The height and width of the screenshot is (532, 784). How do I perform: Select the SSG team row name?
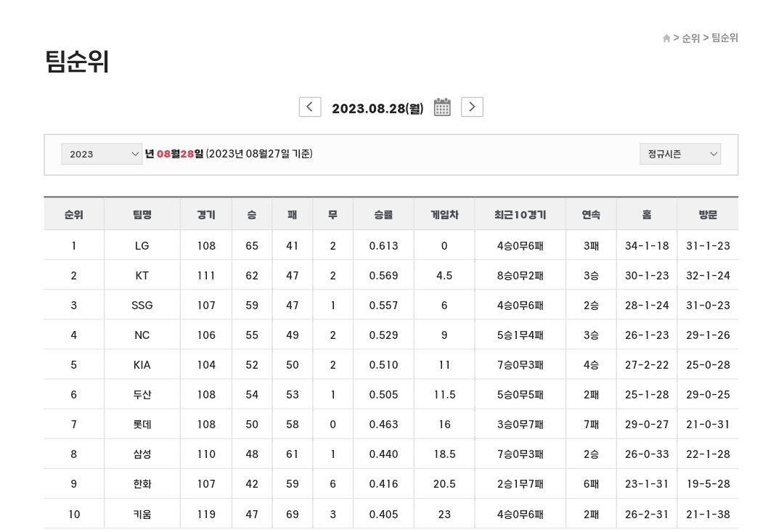tap(142, 306)
